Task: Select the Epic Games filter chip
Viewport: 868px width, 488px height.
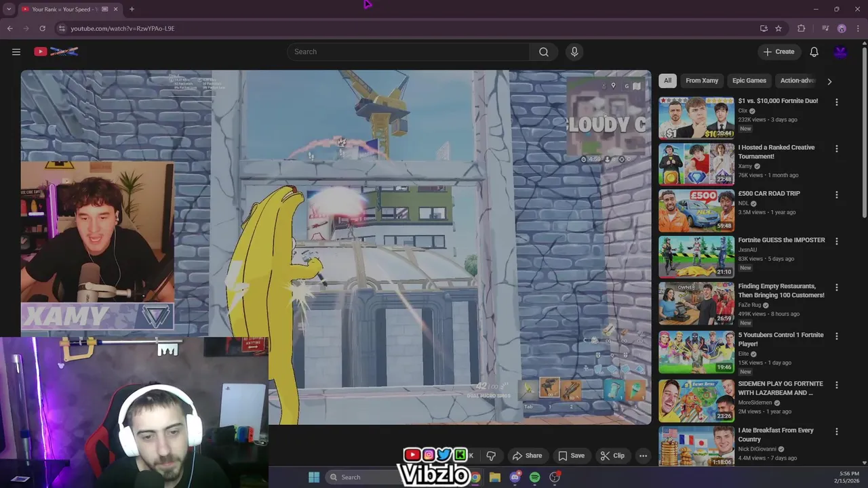Action: (749, 81)
